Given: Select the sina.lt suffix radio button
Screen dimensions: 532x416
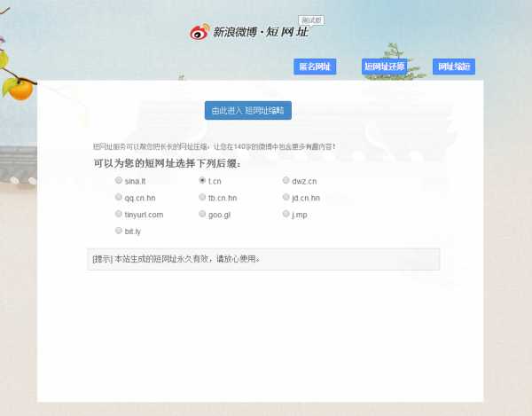Looking at the screenshot, I should click(119, 180).
